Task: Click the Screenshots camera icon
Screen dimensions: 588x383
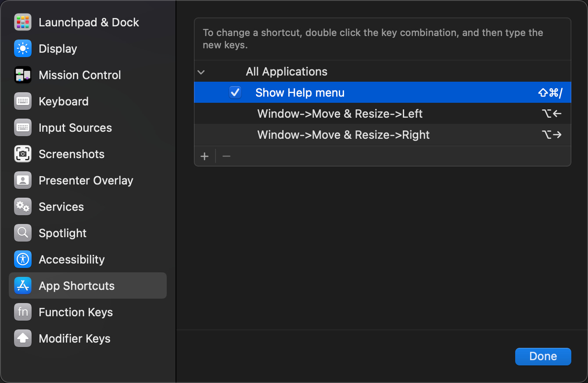Action: (23, 154)
